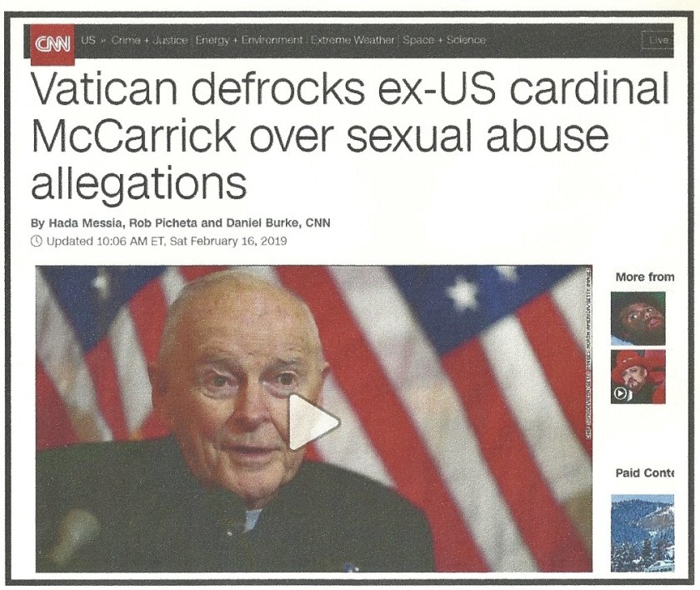Open the snowy mountain Paid Content thumbnail

642,532
